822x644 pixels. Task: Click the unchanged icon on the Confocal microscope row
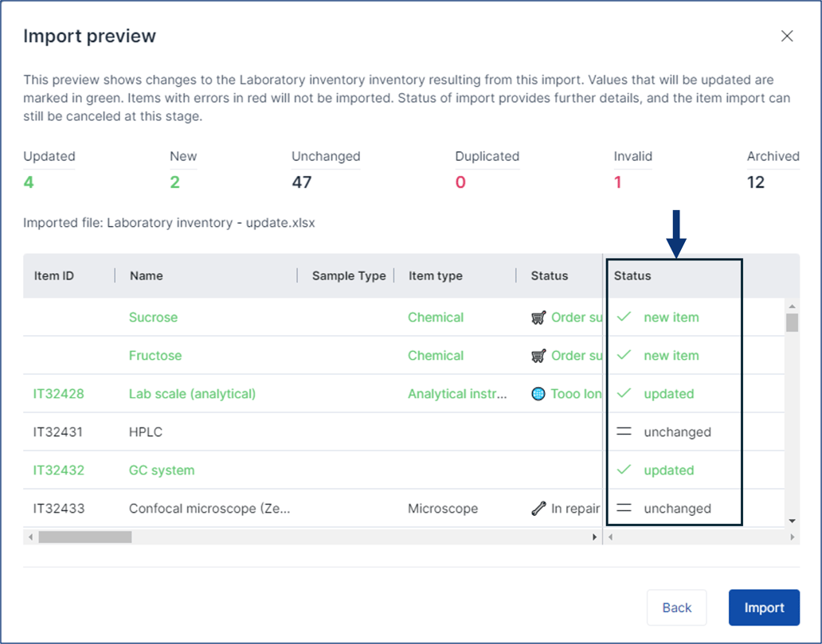point(624,509)
